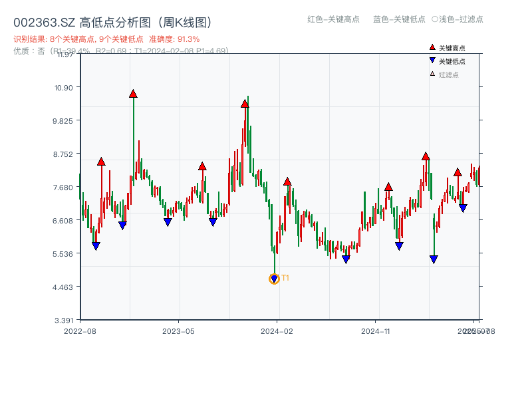The width and height of the screenshot is (532, 399).
Task: Click the highest red triangle above the 10.90 peak
Action: click(x=133, y=94)
